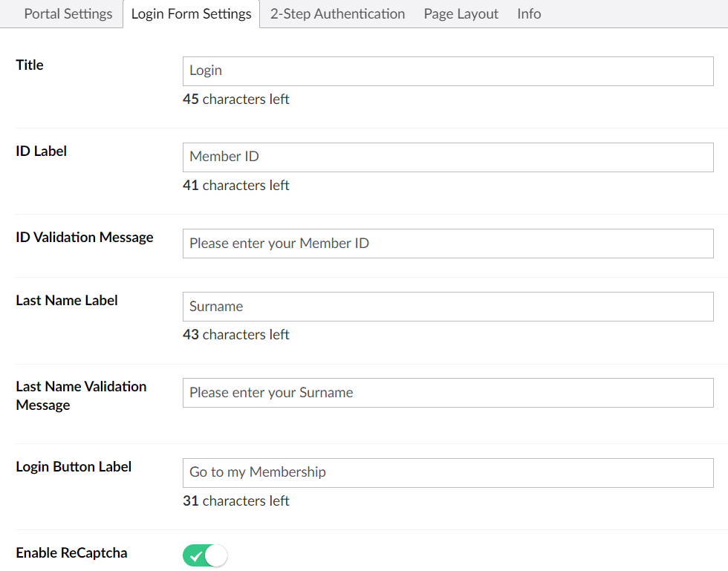Open the 2-Step Authentication tab
Screen dimensions: 728x571
click(x=337, y=13)
